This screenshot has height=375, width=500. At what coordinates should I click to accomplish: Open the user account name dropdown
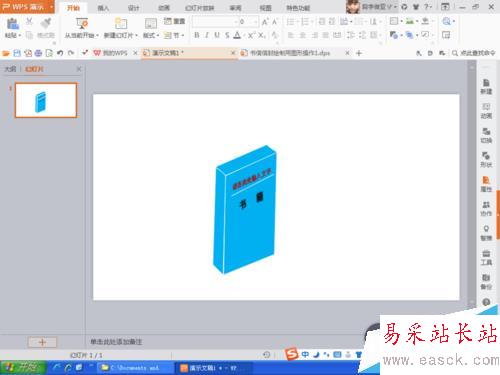(x=380, y=7)
